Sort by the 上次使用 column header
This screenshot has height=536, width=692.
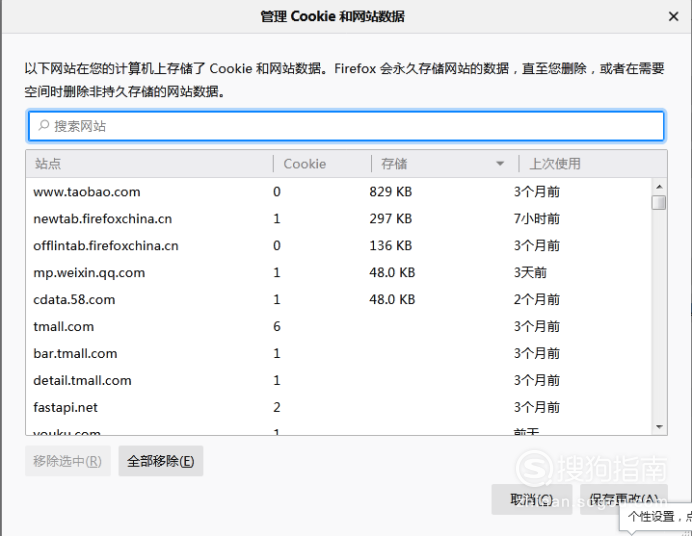(x=593, y=164)
